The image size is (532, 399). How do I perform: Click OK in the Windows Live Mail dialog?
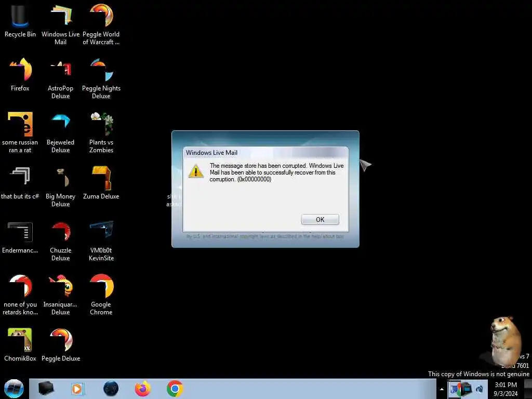coord(320,220)
